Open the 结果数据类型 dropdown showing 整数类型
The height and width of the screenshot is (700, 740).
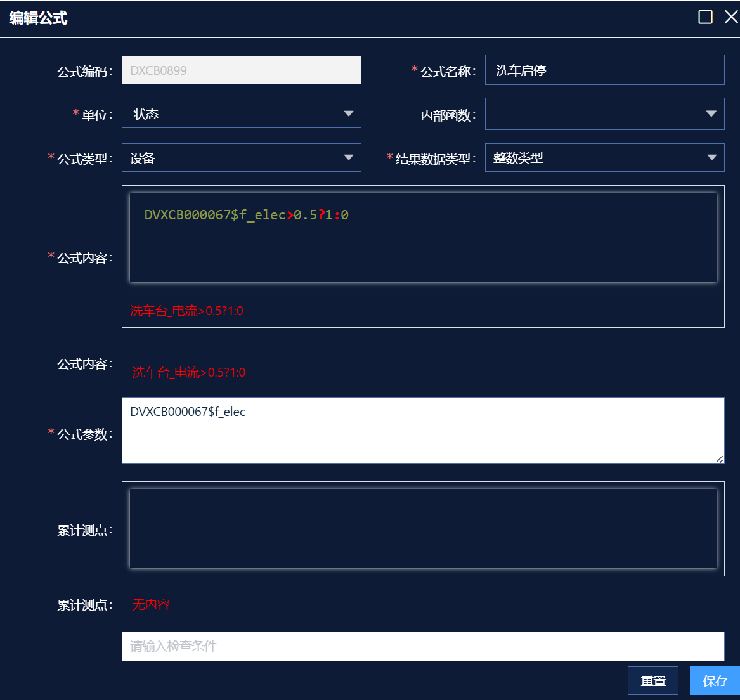604,158
